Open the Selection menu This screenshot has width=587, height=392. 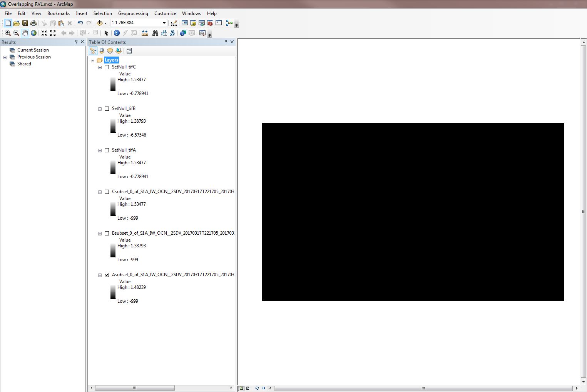coord(103,13)
